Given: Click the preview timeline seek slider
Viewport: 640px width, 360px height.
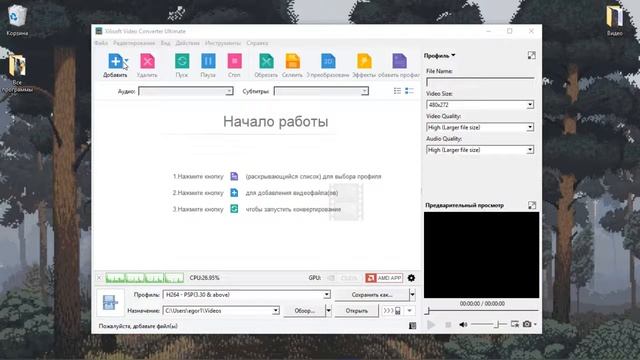Looking at the screenshot, I should click(482, 311).
